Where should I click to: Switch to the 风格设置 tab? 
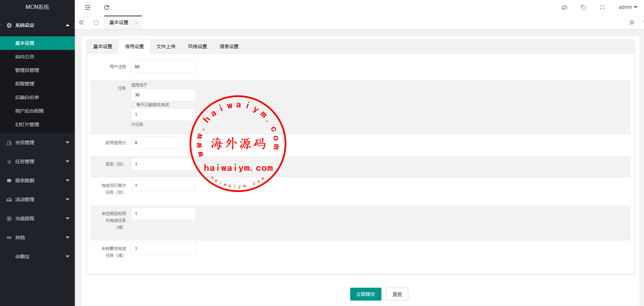click(x=197, y=46)
